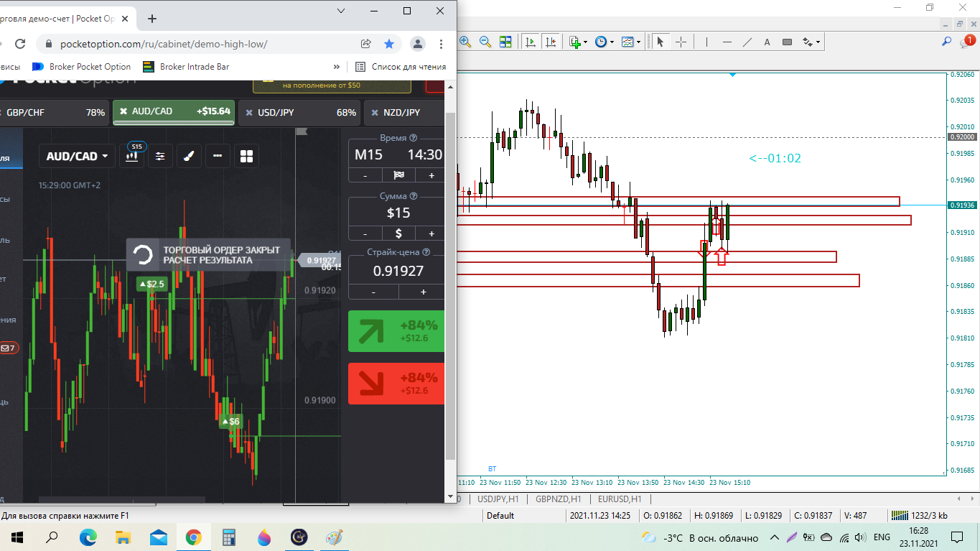
Task: Open the periodicity clock dropdown
Action: point(604,42)
